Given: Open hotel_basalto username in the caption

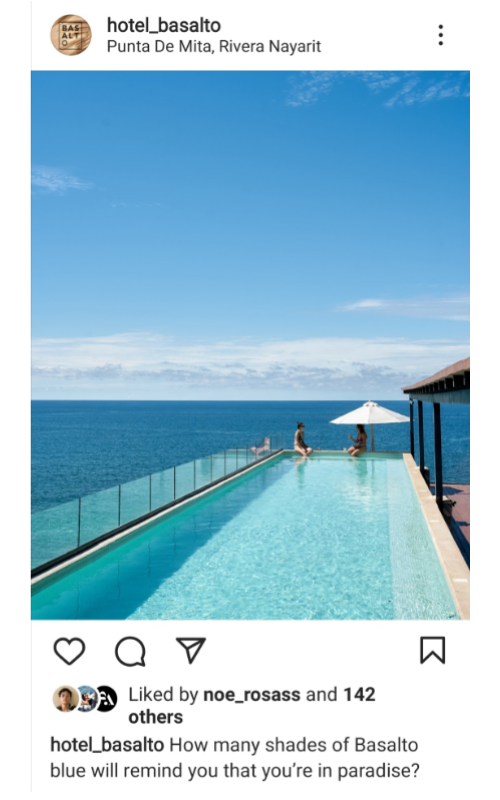Looking at the screenshot, I should click(107, 745).
